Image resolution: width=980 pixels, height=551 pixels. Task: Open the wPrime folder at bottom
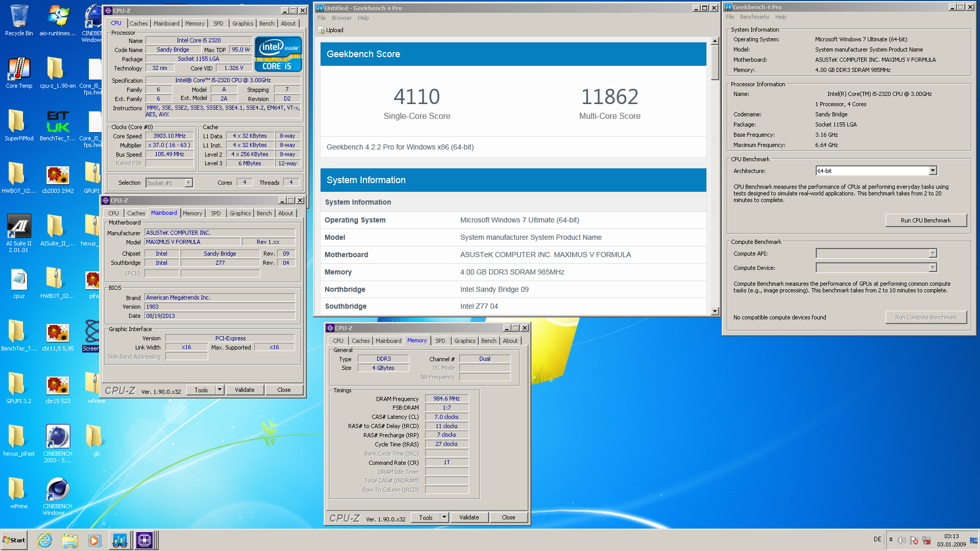click(19, 493)
